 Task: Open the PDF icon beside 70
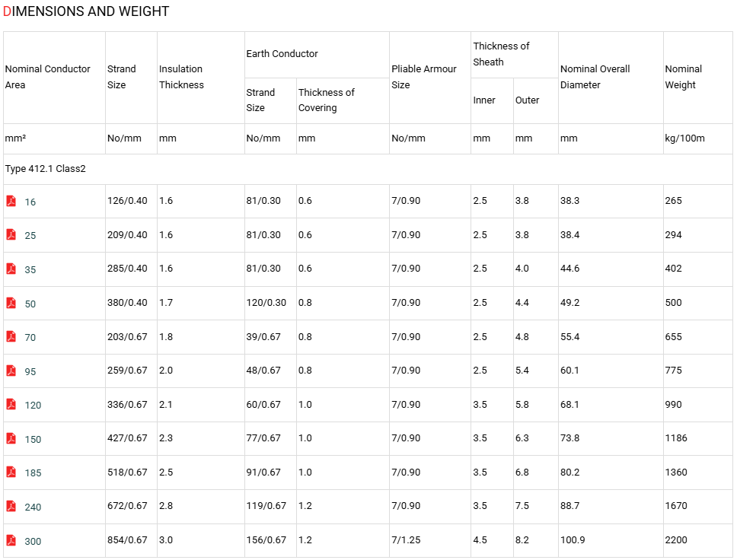point(11,336)
